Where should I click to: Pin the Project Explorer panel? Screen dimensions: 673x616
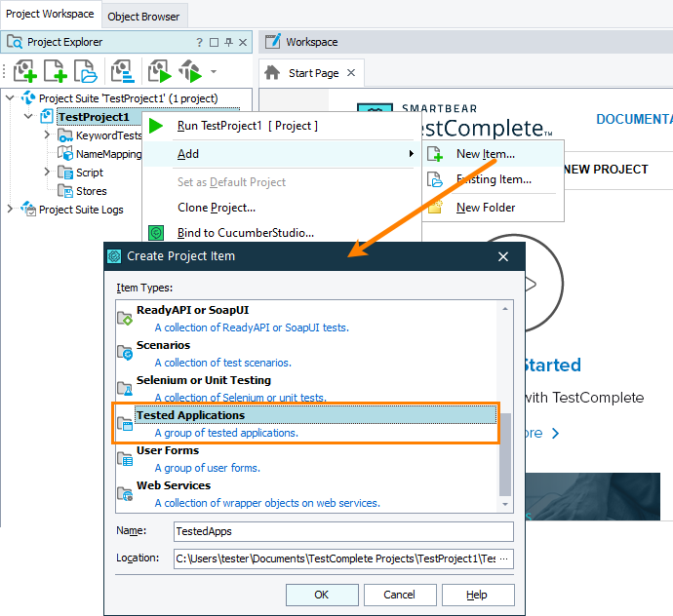point(229,42)
